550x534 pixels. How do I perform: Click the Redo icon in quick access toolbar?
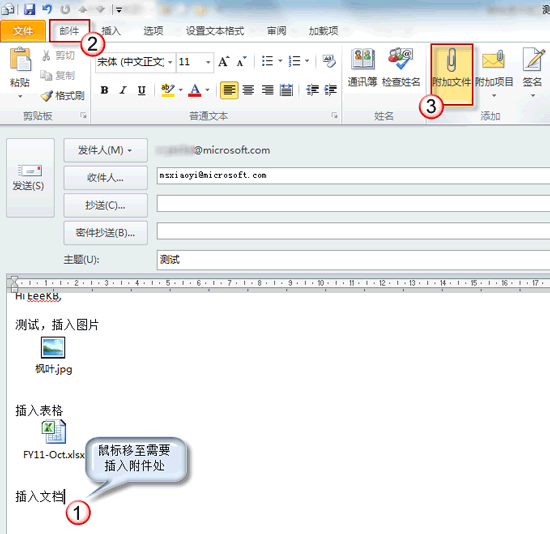point(65,9)
